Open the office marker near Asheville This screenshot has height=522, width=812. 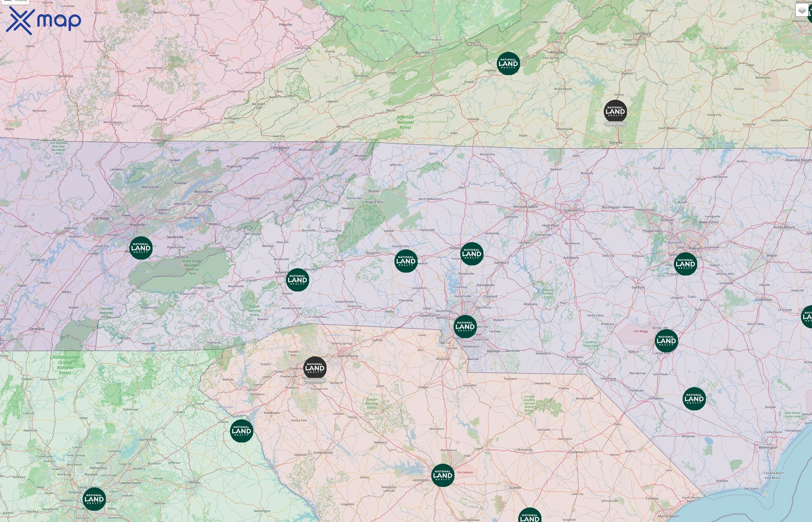pyautogui.click(x=298, y=280)
